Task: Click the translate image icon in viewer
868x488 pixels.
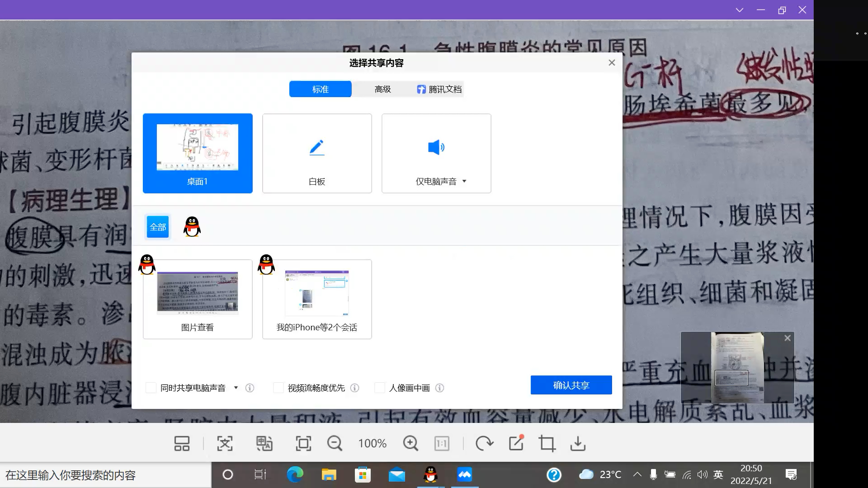Action: click(x=264, y=444)
